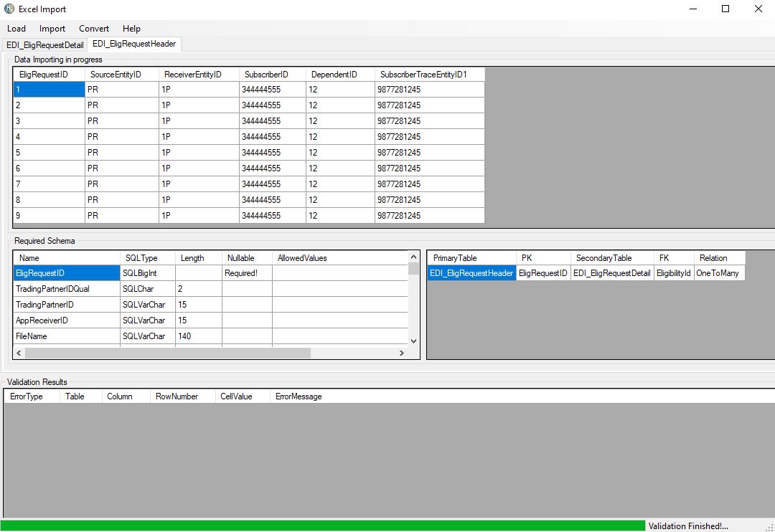The width and height of the screenshot is (775, 532).
Task: Click the DependentID column header
Action: (341, 75)
